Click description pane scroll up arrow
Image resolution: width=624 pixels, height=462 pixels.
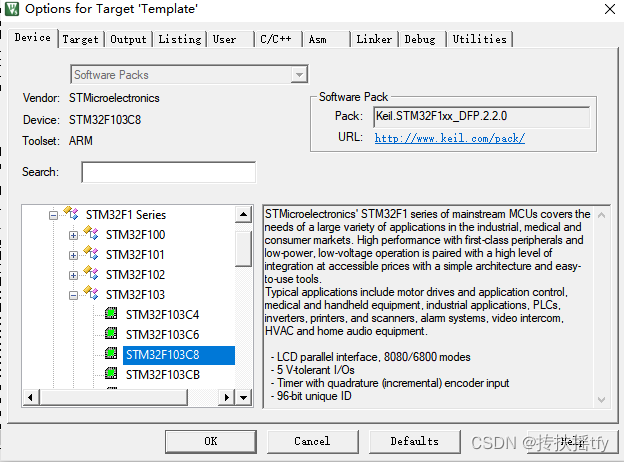point(601,215)
